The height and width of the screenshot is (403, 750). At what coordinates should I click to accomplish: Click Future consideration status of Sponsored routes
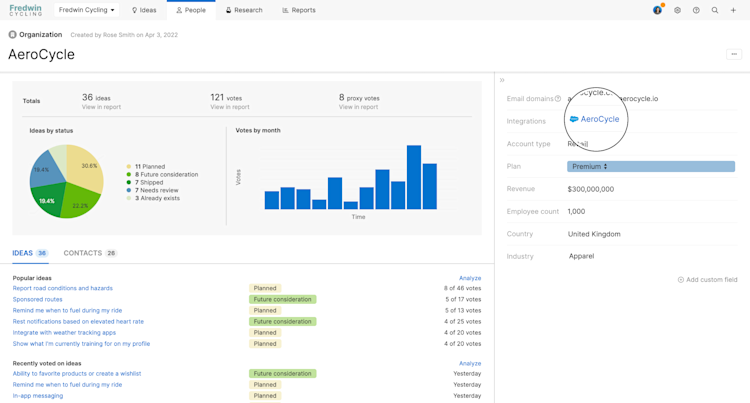(282, 299)
